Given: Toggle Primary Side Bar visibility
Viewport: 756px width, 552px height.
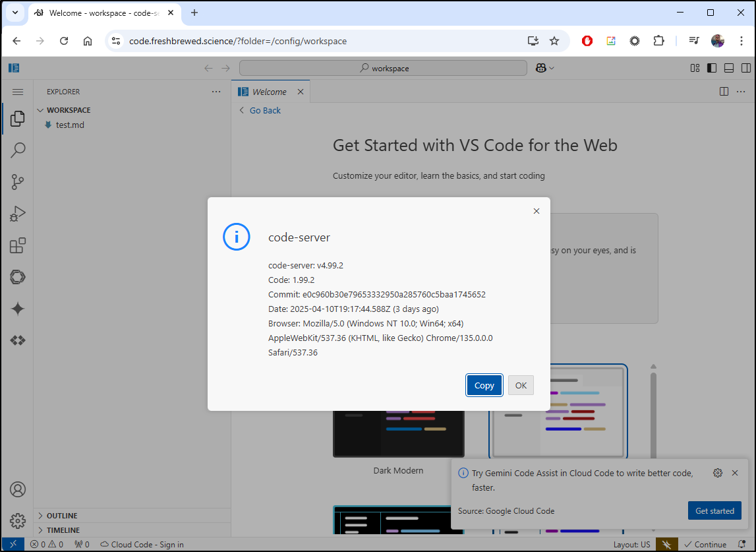Looking at the screenshot, I should 712,68.
